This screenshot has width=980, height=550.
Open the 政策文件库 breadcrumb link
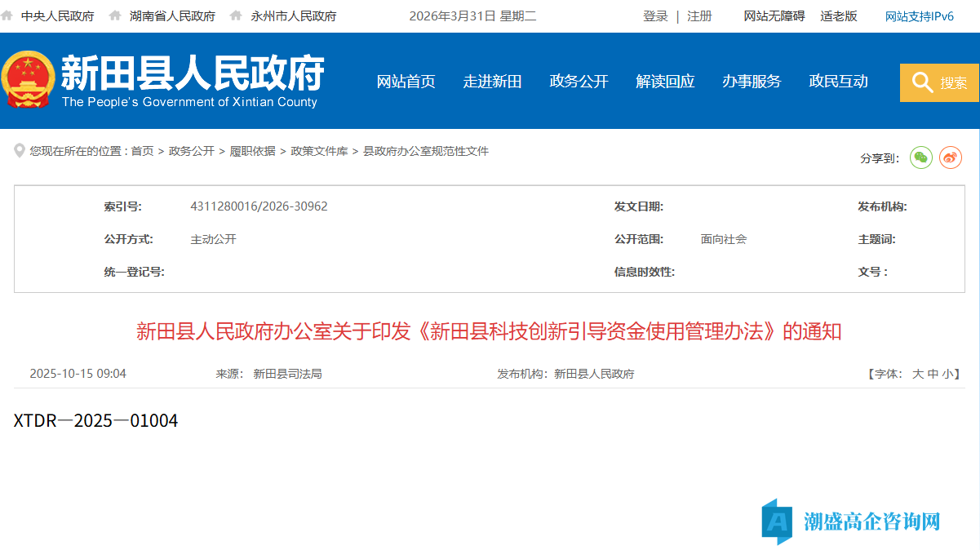pos(319,150)
